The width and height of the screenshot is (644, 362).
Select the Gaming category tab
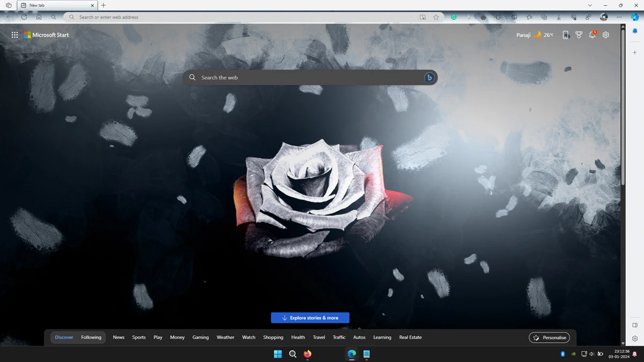(200, 337)
